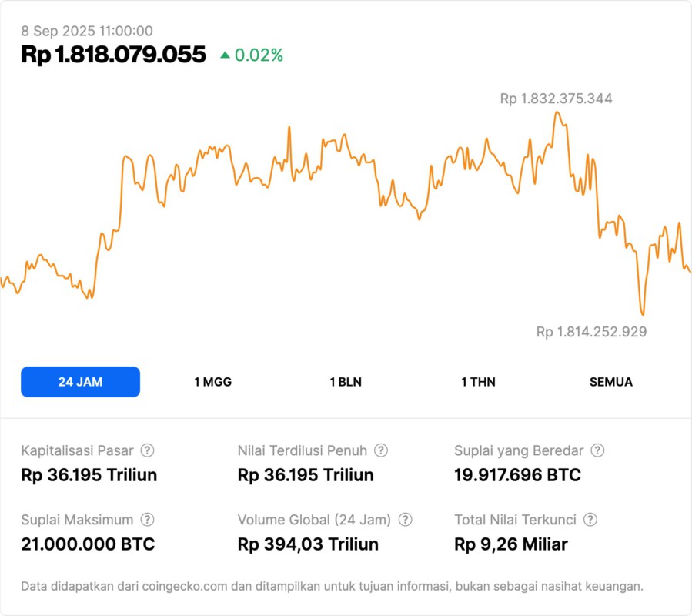
Task: Click info icon beside Suplai Maksimum
Action: pyautogui.click(x=147, y=520)
